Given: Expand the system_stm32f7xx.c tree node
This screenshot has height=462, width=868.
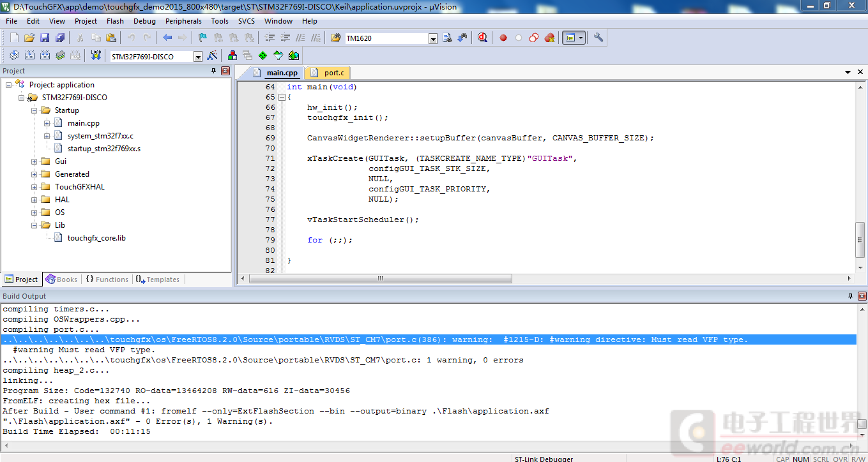Looking at the screenshot, I should click(x=47, y=136).
